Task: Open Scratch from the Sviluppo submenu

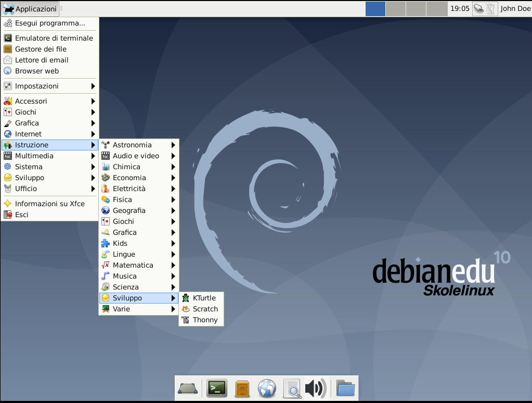Action: 201,309
